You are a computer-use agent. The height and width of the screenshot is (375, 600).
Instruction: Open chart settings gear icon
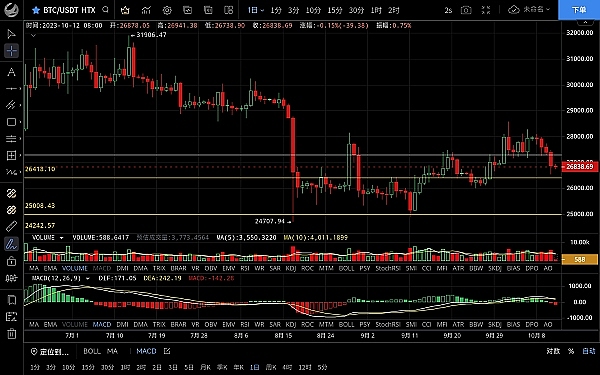[x=167, y=10]
